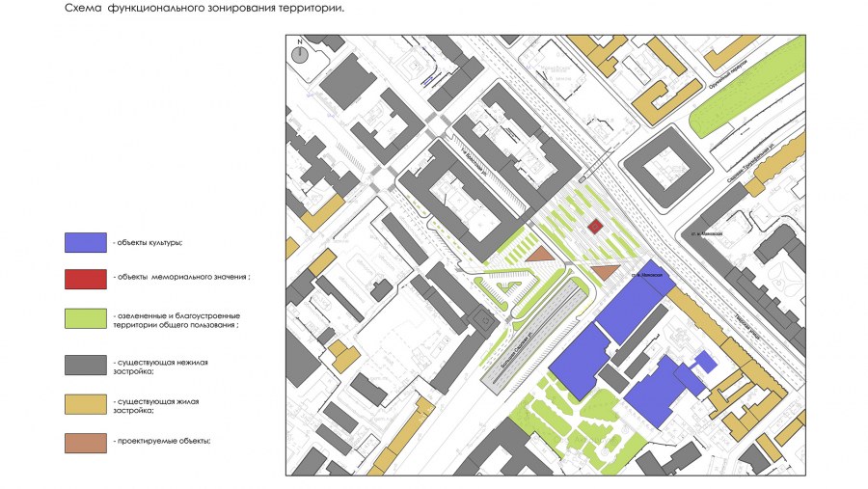Image resolution: width=868 pixels, height=489 pixels.
Task: Click the small blue culture building
Action: point(706,362)
